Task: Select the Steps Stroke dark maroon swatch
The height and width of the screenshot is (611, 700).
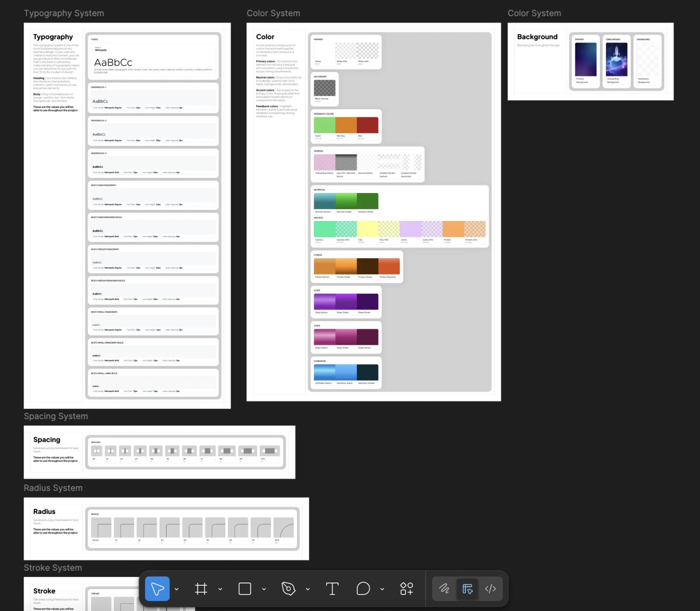Action: [367, 337]
